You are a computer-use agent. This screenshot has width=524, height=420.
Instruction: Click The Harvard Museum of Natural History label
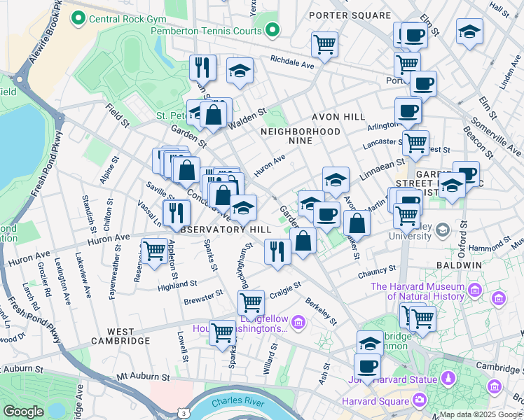(x=418, y=291)
